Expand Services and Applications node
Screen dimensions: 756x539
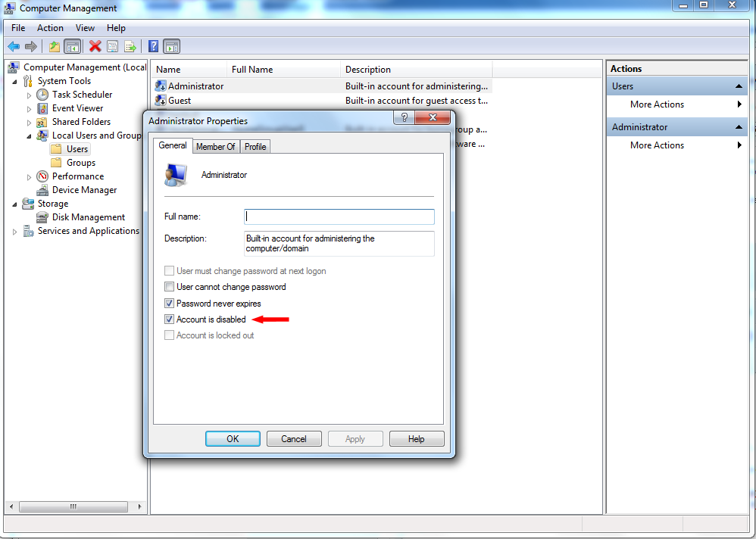[x=15, y=232]
